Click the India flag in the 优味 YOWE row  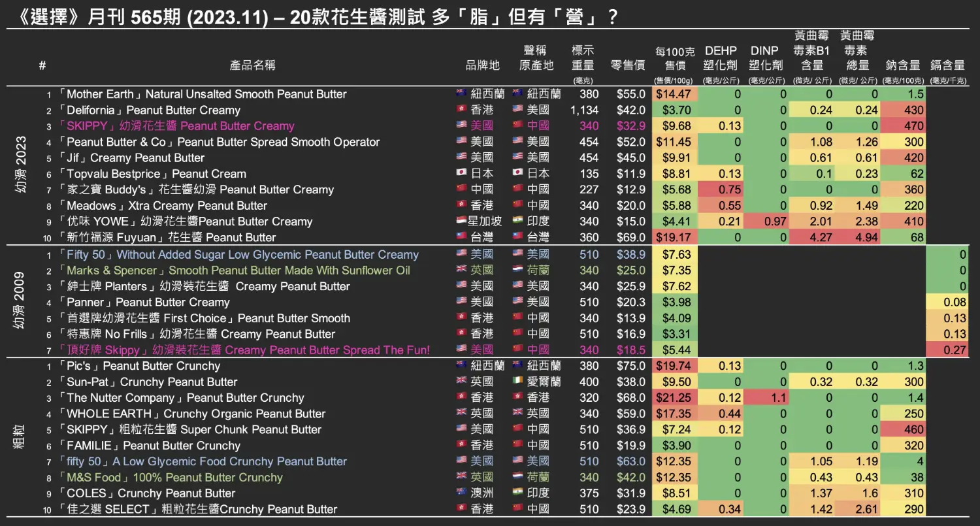coord(518,222)
